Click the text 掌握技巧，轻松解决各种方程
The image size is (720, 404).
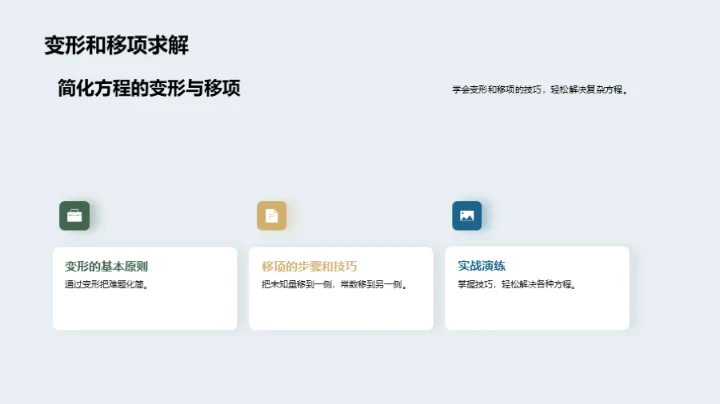[517, 285]
